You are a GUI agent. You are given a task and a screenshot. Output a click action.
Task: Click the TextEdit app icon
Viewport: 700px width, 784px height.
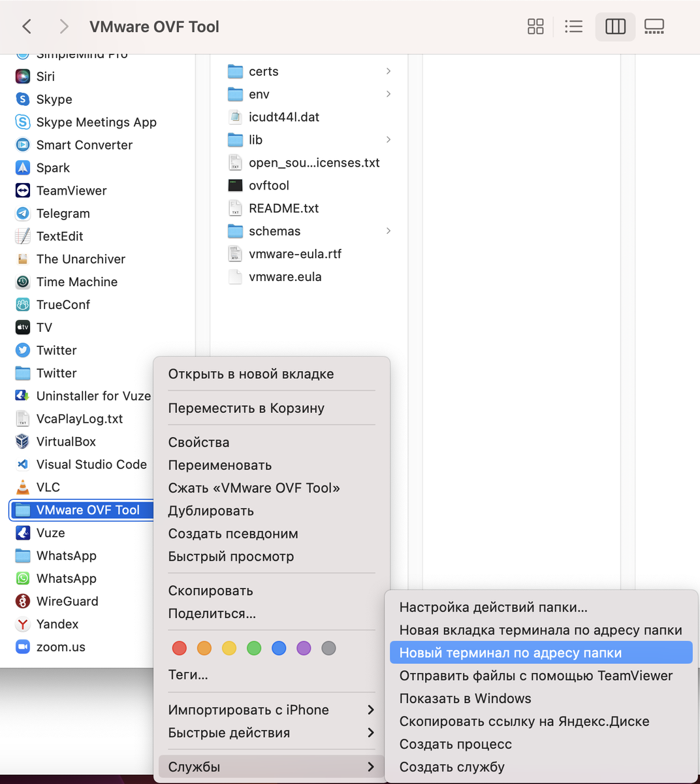click(x=23, y=236)
